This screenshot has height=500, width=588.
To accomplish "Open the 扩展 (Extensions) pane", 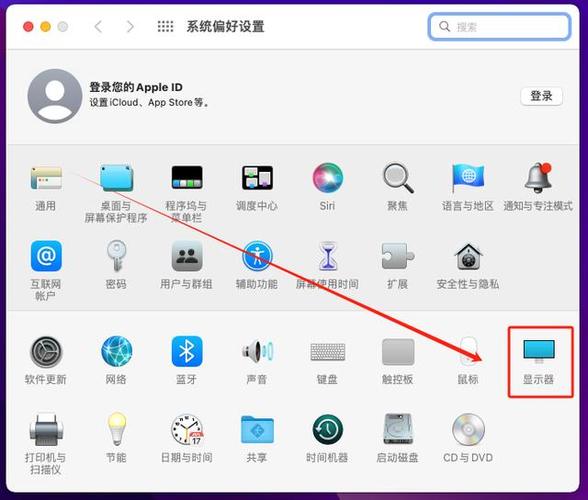I will tap(398, 256).
